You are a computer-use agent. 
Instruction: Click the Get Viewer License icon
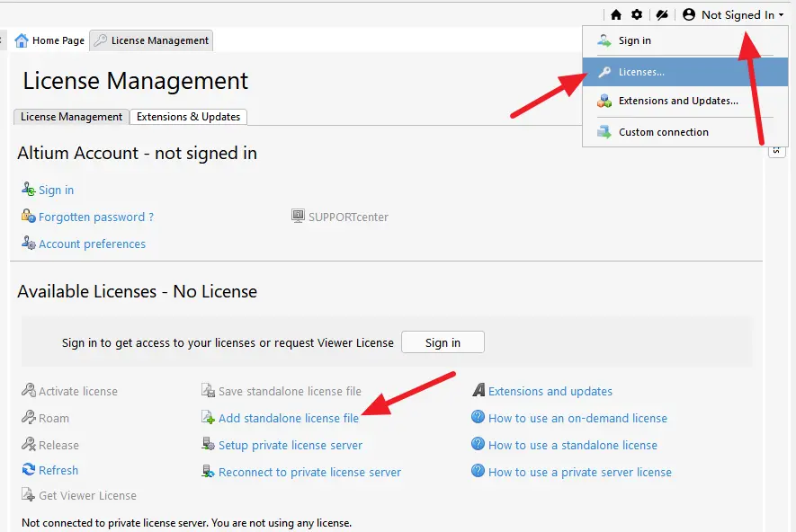coord(29,494)
